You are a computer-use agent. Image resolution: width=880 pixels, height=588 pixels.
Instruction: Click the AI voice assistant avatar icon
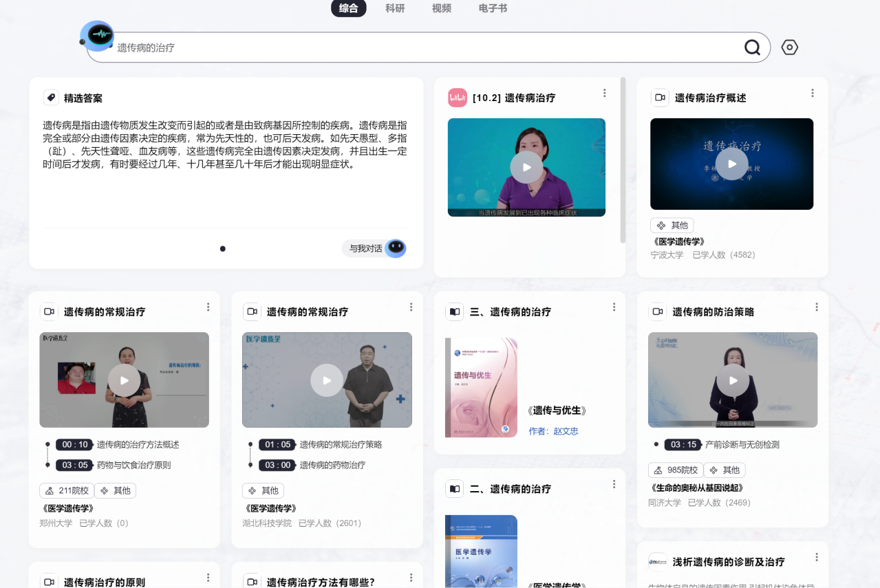[x=98, y=36]
